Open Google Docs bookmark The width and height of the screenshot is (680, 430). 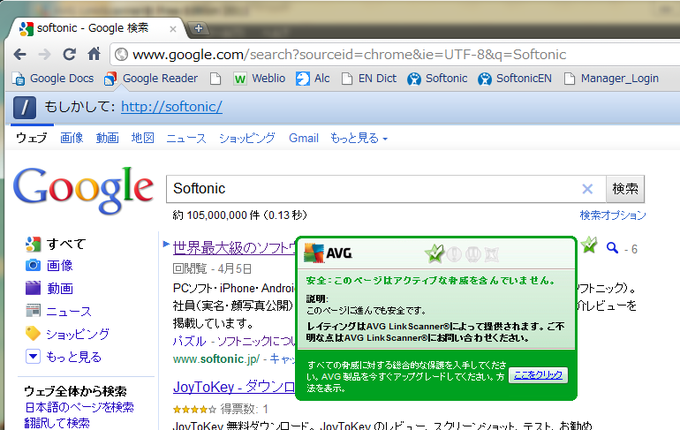pos(53,78)
